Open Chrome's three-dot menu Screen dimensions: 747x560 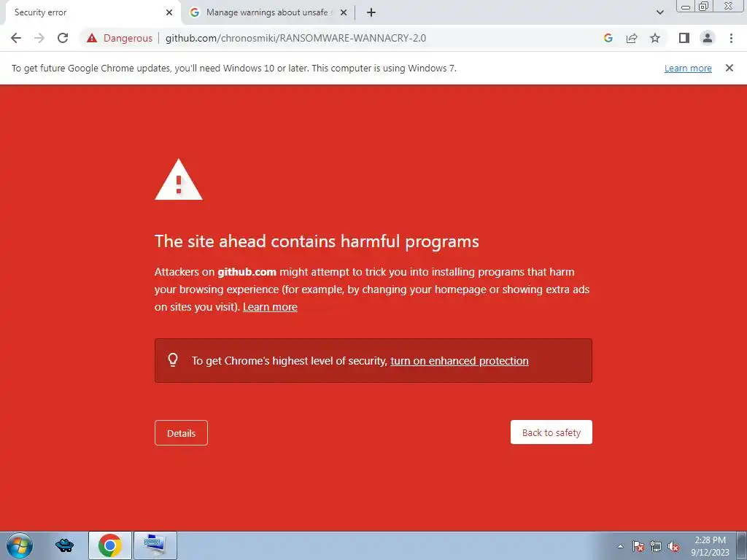[731, 38]
